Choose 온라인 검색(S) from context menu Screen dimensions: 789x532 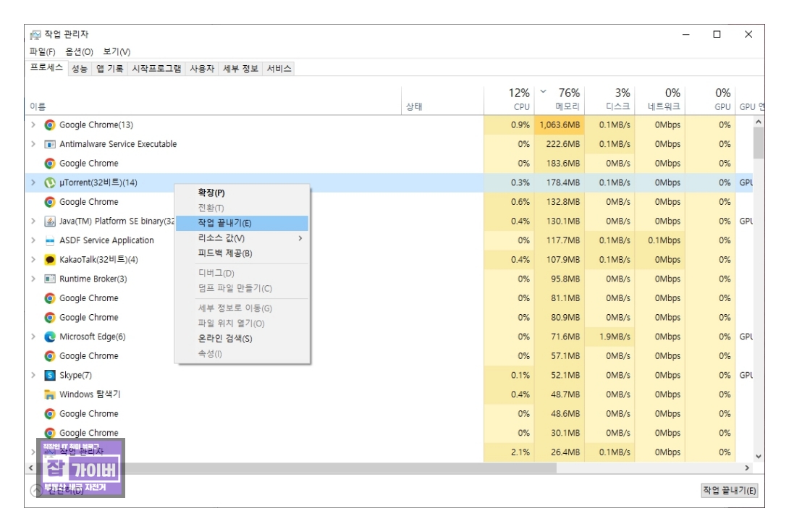242,339
